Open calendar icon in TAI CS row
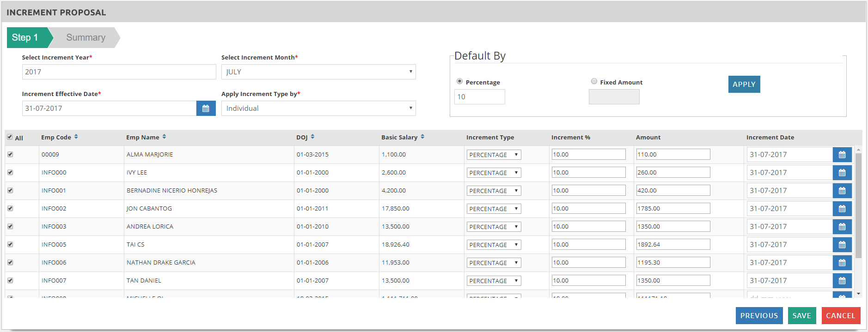This screenshot has height=332, width=868. click(x=842, y=245)
